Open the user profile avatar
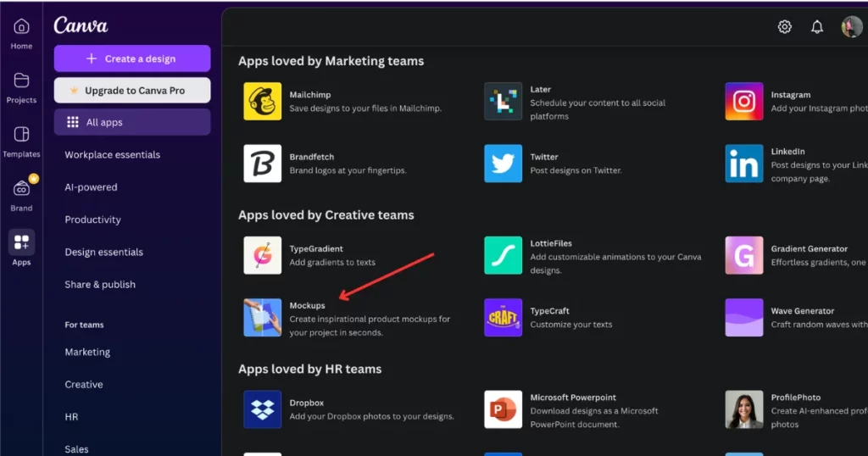This screenshot has width=868, height=456. click(851, 26)
